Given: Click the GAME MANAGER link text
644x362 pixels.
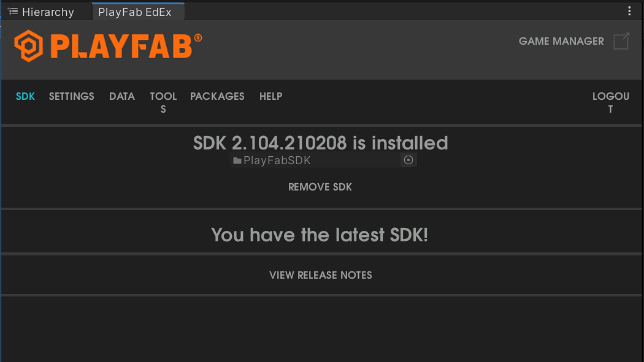Looking at the screenshot, I should pyautogui.click(x=561, y=41).
